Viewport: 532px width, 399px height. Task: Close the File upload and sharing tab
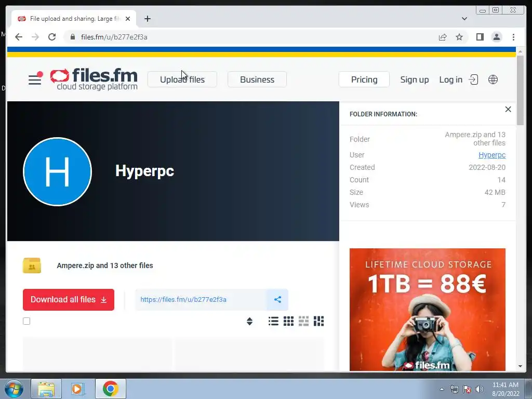pyautogui.click(x=128, y=19)
